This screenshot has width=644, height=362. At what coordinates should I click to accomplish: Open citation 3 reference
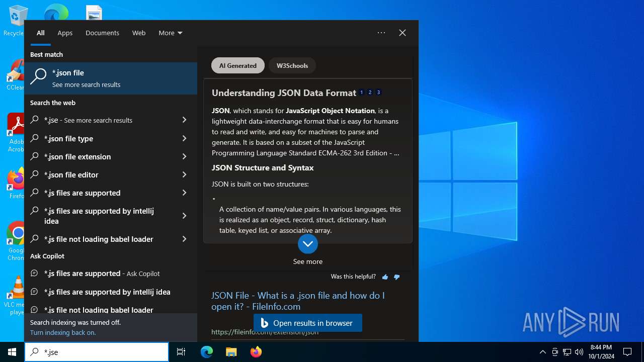coord(378,93)
